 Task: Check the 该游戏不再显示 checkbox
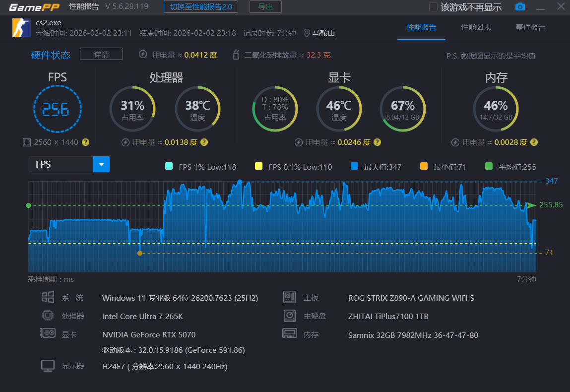(433, 7)
